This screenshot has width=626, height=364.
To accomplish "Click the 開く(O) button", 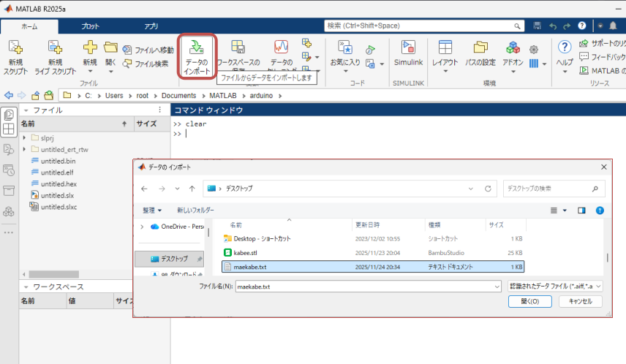I will [530, 301].
